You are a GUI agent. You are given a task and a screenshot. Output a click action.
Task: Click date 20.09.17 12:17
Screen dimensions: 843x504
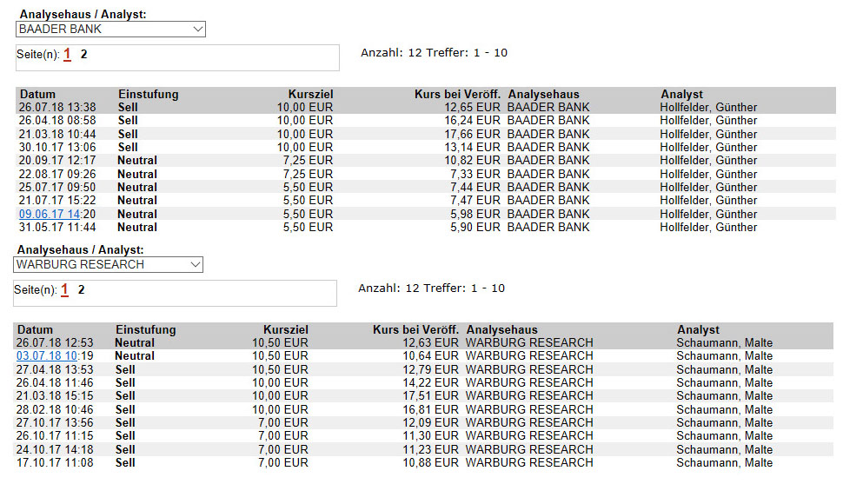click(57, 160)
